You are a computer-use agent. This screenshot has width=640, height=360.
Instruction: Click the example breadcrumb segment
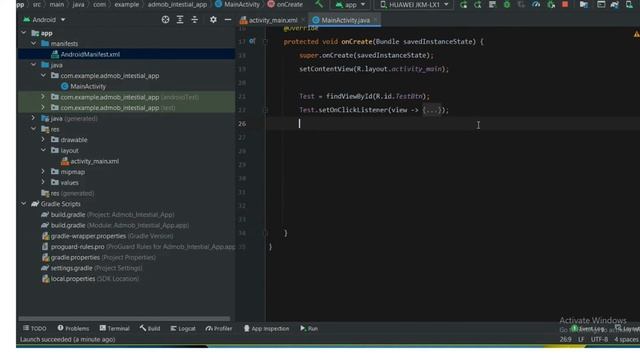click(x=127, y=4)
